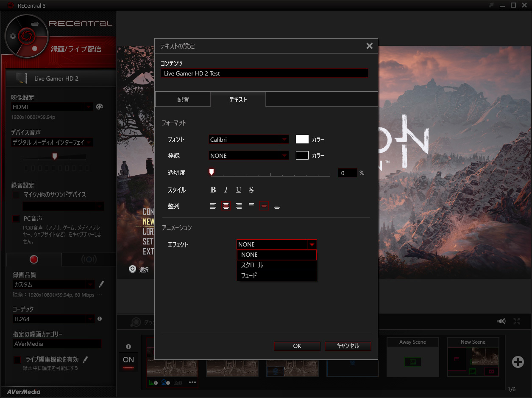The width and height of the screenshot is (532, 398).
Task: Enable マイク/他のサウンドデバイス checkbox
Action: pos(16,195)
